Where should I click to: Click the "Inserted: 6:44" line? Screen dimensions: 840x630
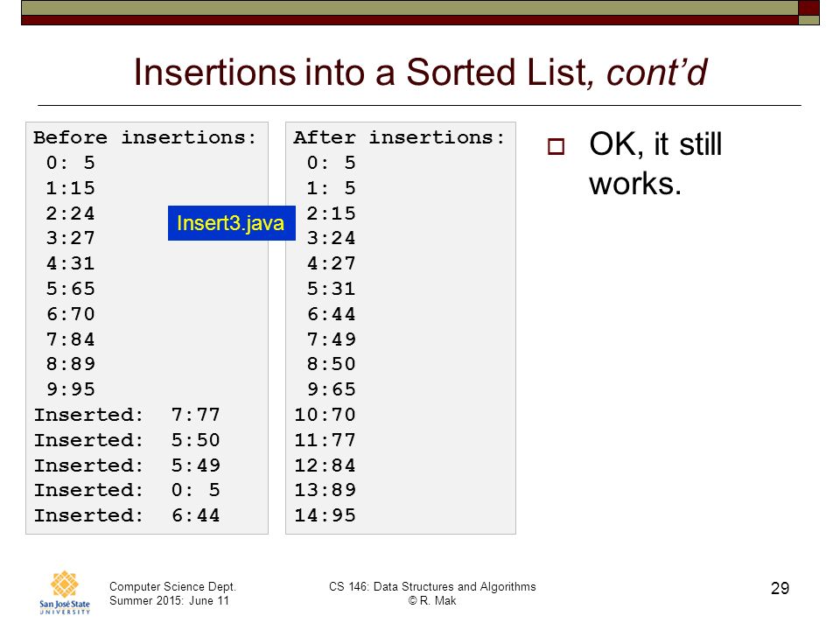click(127, 515)
